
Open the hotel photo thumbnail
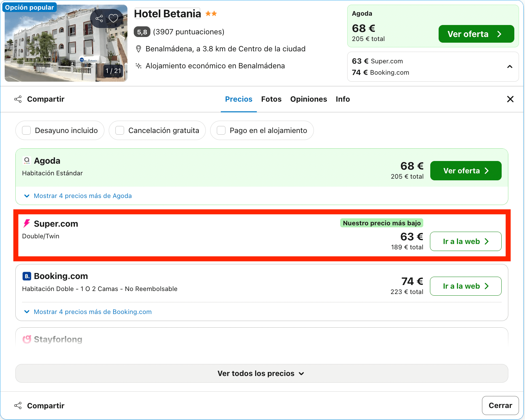pyautogui.click(x=66, y=43)
